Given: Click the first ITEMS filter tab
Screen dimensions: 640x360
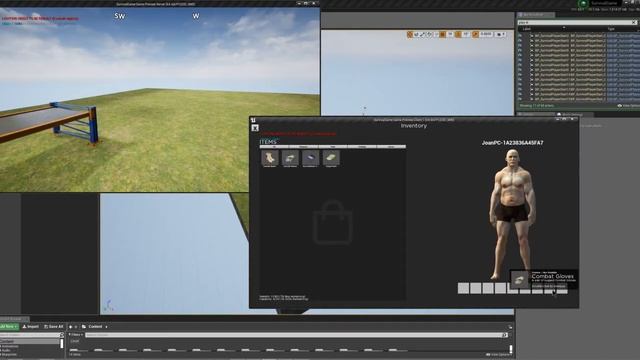Looking at the screenshot, I should (x=274, y=147).
